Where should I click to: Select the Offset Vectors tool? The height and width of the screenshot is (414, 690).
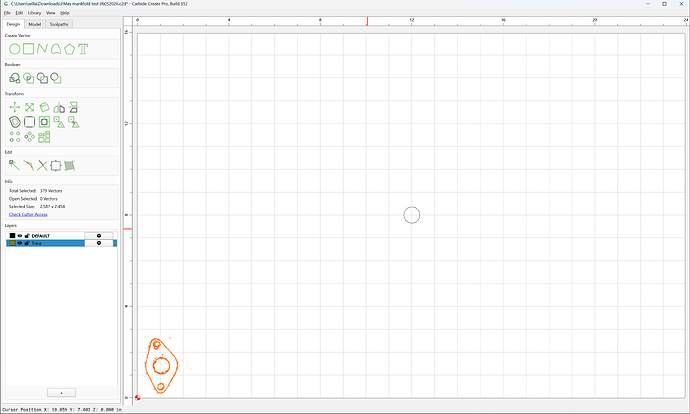[15, 122]
